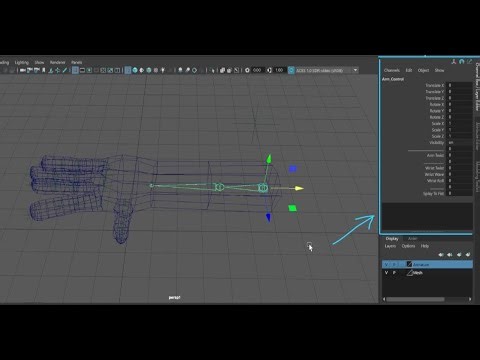Click the Lock Camera icon
The height and width of the screenshot is (360, 480).
coord(30,70)
